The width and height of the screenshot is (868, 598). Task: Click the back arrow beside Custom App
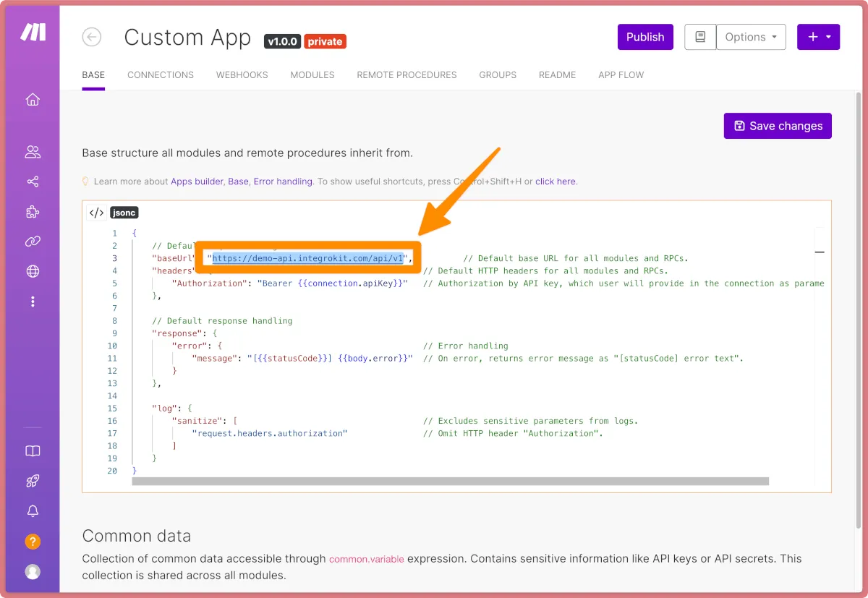click(92, 38)
